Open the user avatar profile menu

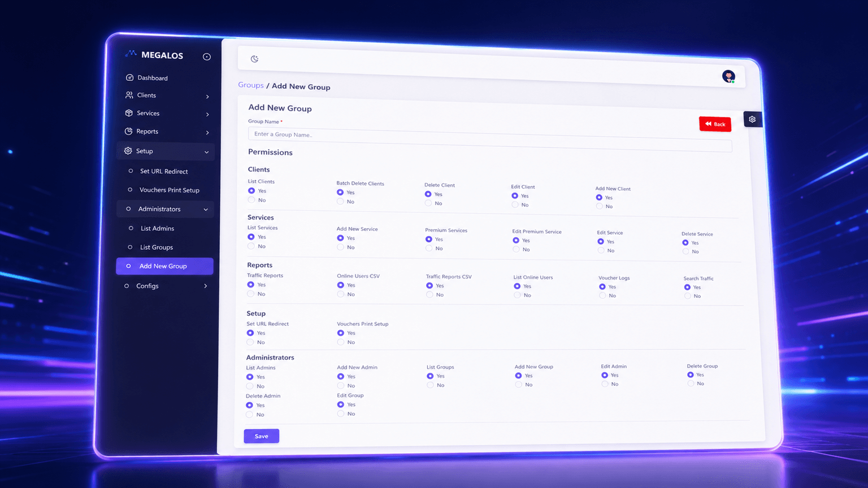coord(728,76)
